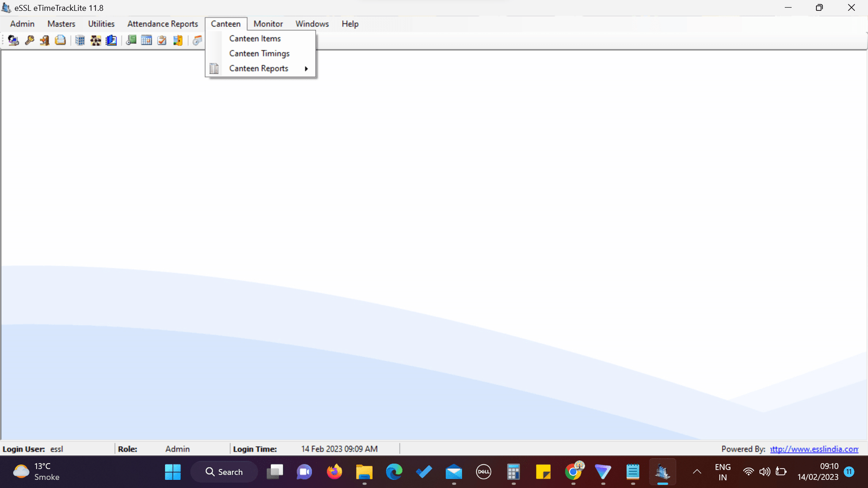Click the Windows taskbar Search box
The image size is (868, 488).
tap(224, 472)
